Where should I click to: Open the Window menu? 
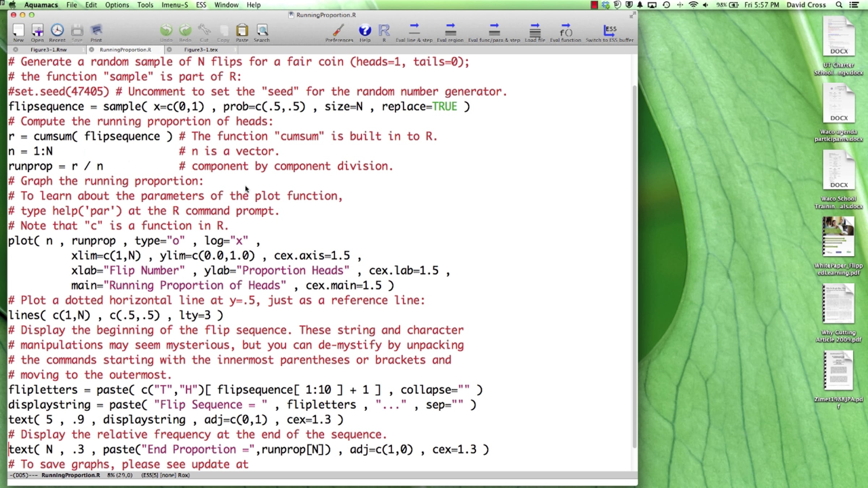(226, 5)
